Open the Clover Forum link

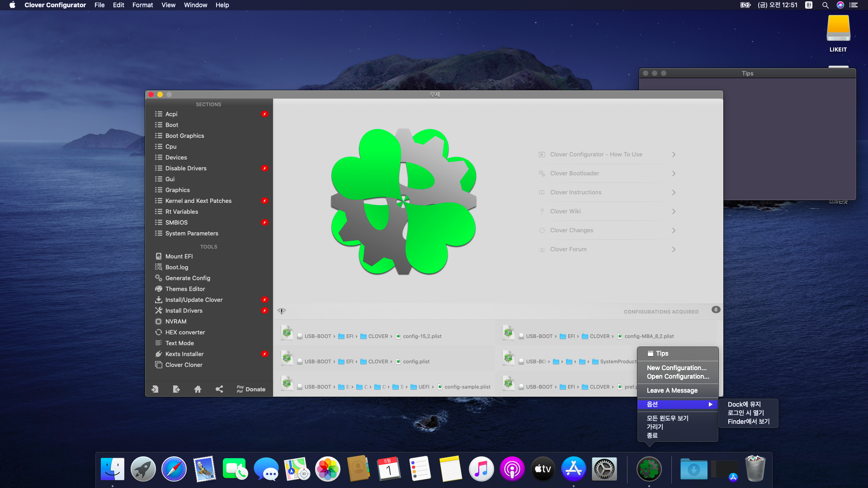click(x=568, y=249)
